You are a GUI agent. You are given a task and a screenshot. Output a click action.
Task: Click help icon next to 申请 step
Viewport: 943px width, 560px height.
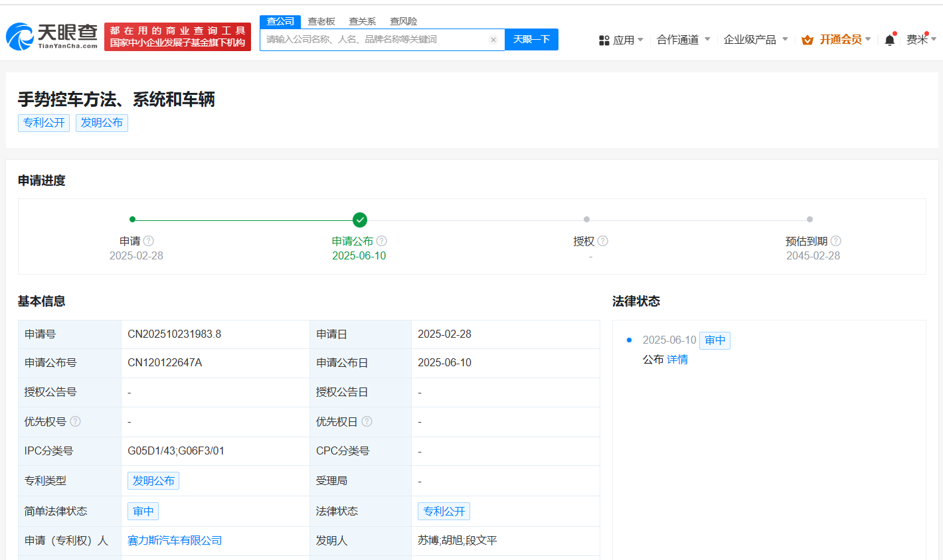click(149, 241)
